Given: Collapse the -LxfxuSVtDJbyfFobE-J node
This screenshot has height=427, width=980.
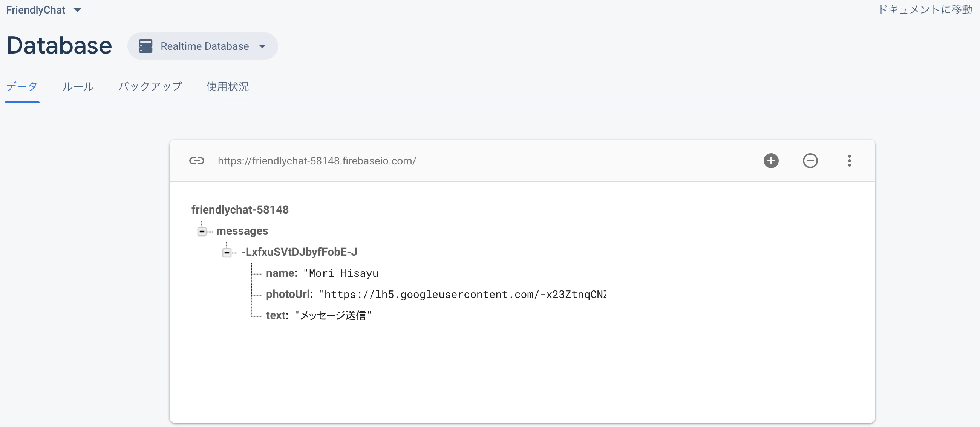Looking at the screenshot, I should (x=227, y=252).
